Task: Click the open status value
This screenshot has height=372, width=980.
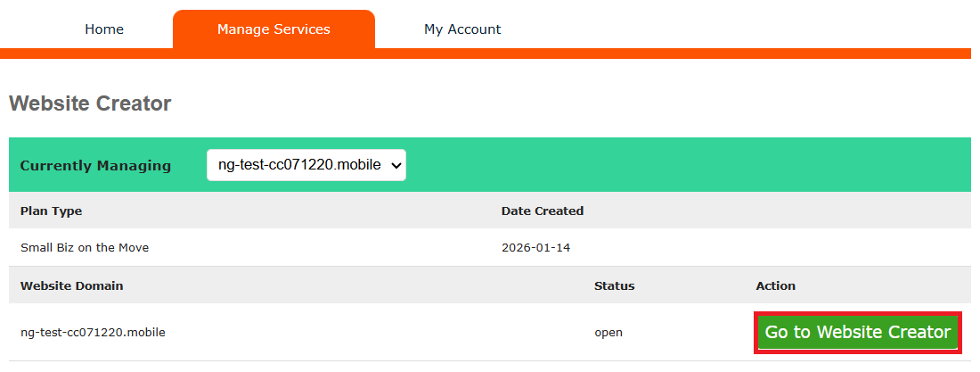Action: click(608, 333)
